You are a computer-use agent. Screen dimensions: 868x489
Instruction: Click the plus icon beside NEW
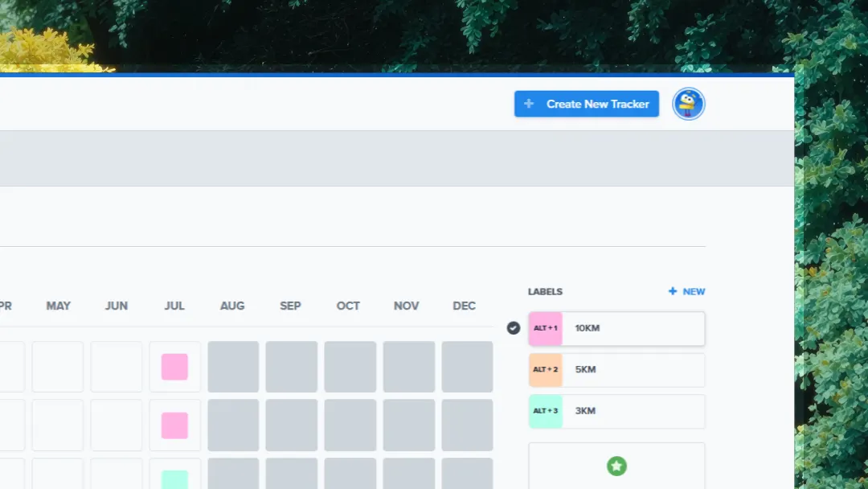[x=673, y=291]
